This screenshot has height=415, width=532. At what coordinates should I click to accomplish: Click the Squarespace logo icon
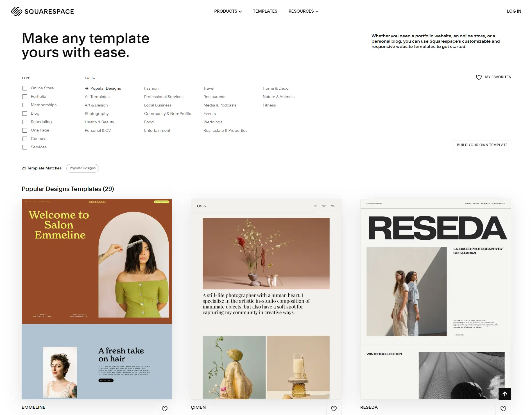pos(17,11)
